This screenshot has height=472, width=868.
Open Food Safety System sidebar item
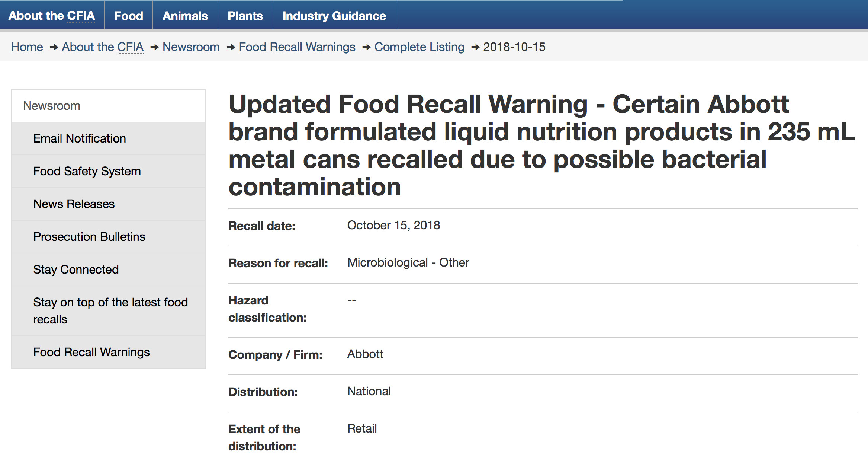(109, 171)
